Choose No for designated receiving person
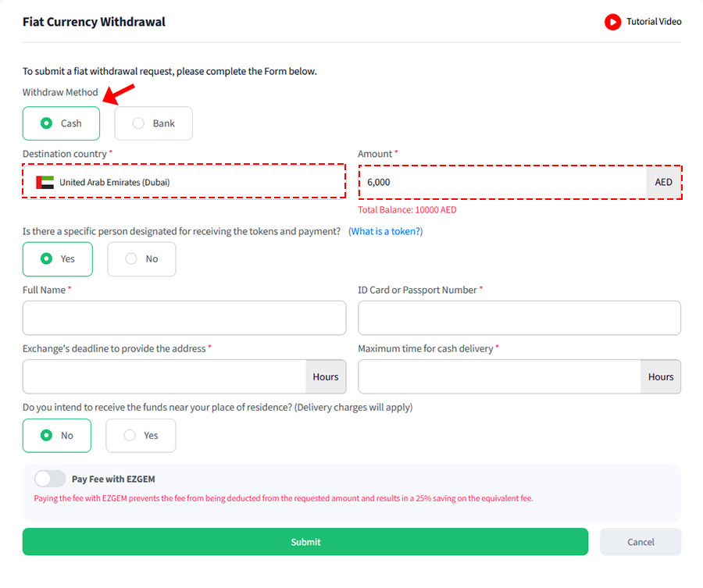 141,259
